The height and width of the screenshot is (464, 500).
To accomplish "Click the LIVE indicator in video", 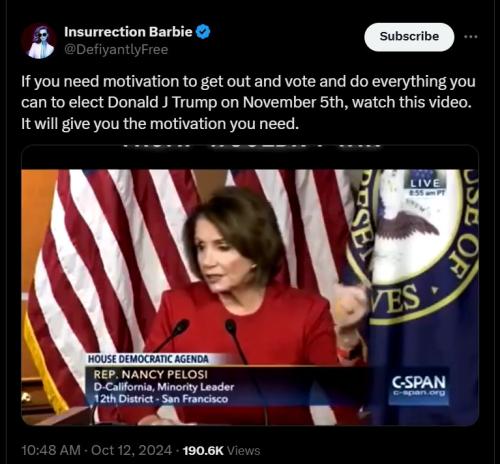I will (x=425, y=183).
